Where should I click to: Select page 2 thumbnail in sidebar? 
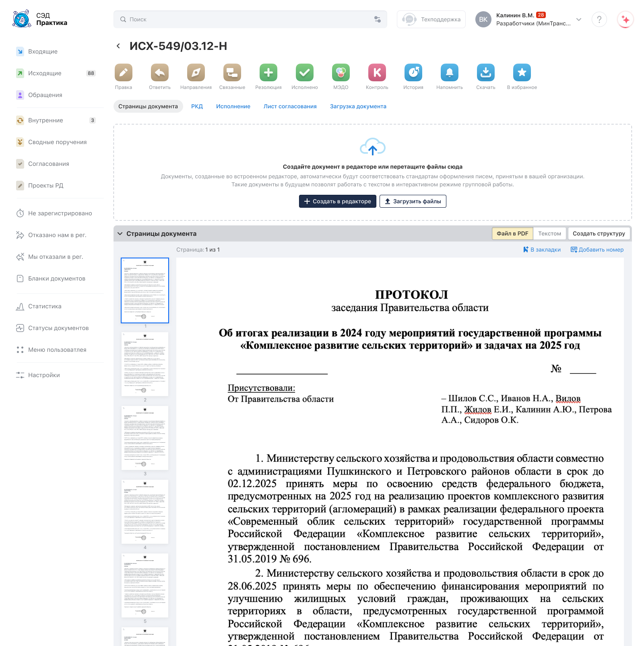click(145, 364)
